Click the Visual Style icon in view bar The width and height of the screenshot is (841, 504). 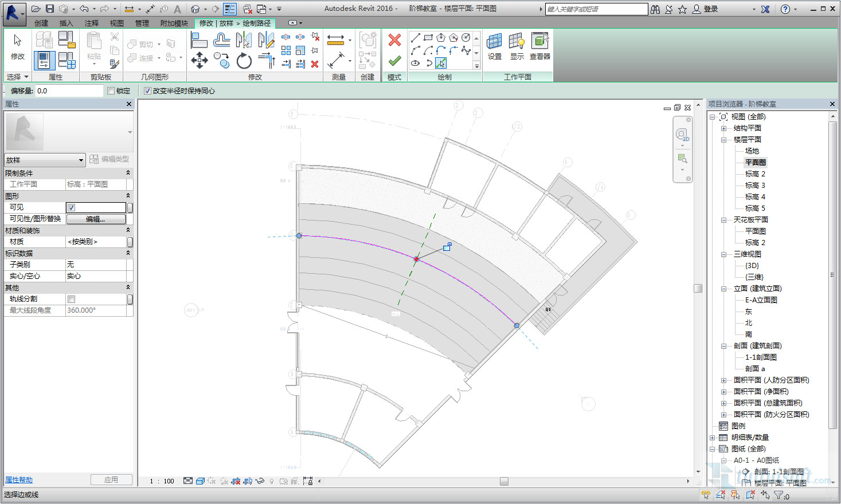(x=200, y=481)
